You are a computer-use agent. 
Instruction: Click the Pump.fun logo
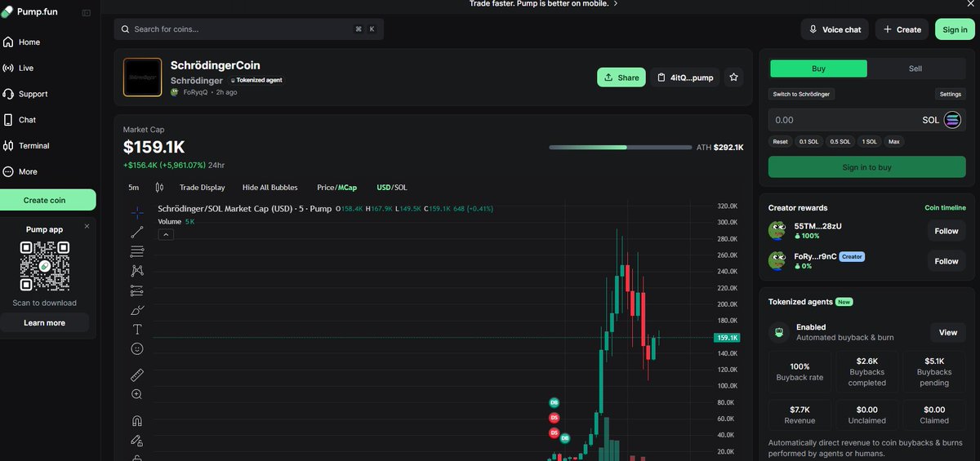[x=29, y=12]
